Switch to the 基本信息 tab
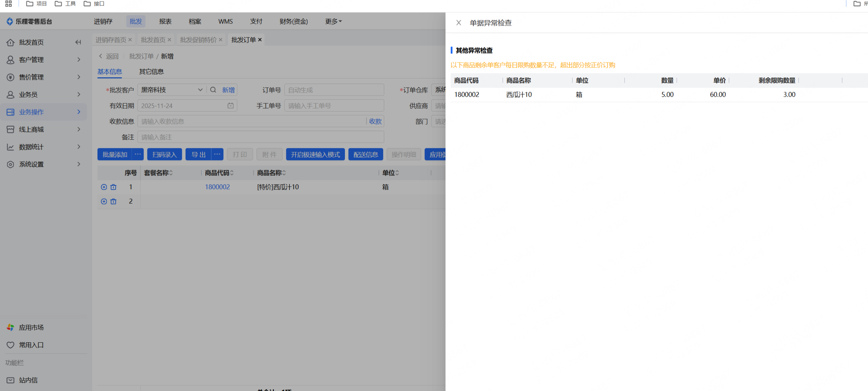Image resolution: width=868 pixels, height=391 pixels. [x=110, y=71]
